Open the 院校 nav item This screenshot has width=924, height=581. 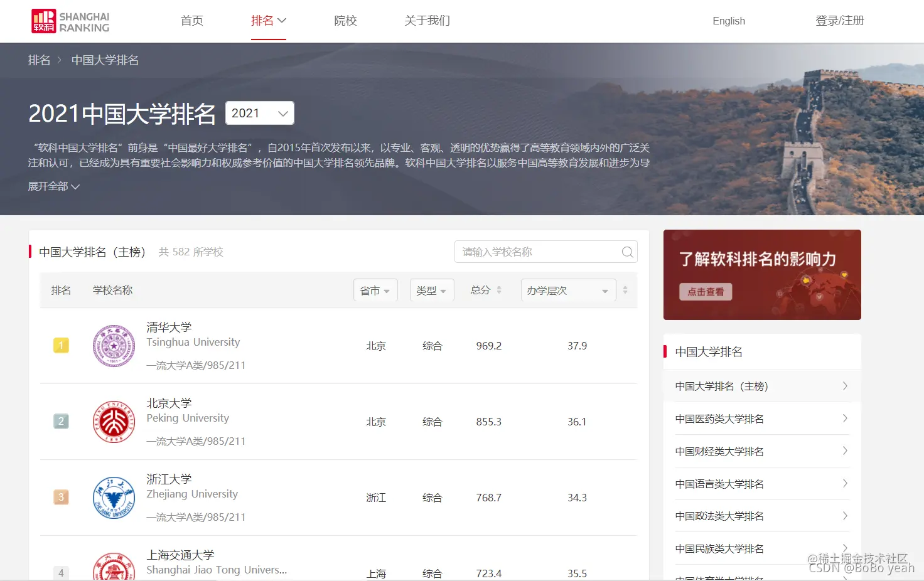pyautogui.click(x=345, y=21)
